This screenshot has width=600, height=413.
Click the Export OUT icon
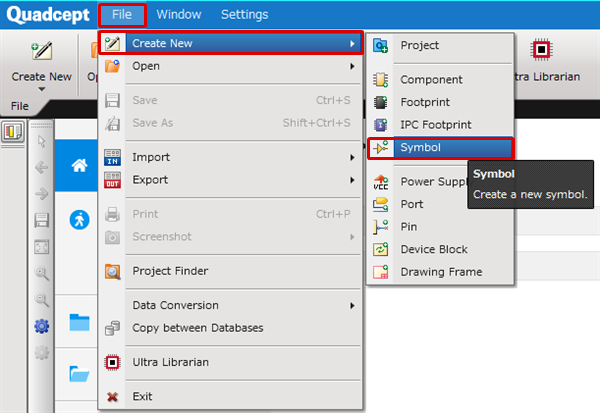click(x=112, y=180)
